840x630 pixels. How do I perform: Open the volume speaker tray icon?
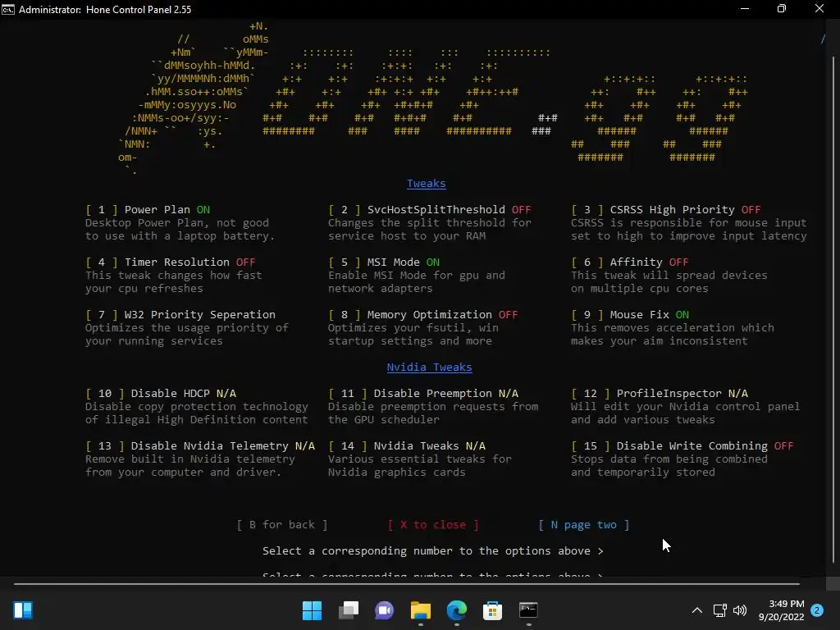click(740, 610)
